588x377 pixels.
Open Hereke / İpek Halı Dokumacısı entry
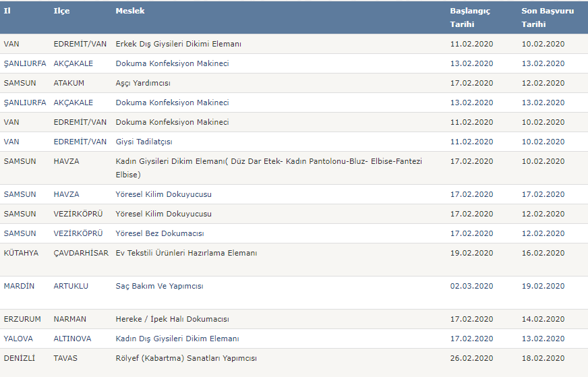(x=172, y=319)
